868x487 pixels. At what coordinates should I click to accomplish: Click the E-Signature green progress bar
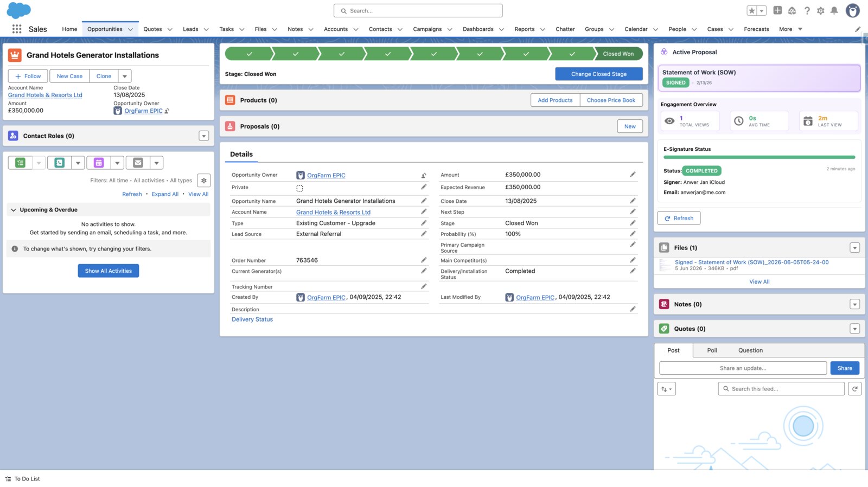pos(759,157)
